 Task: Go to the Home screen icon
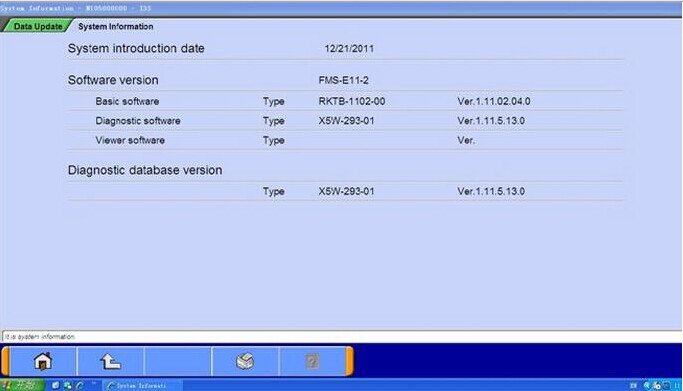tap(43, 361)
